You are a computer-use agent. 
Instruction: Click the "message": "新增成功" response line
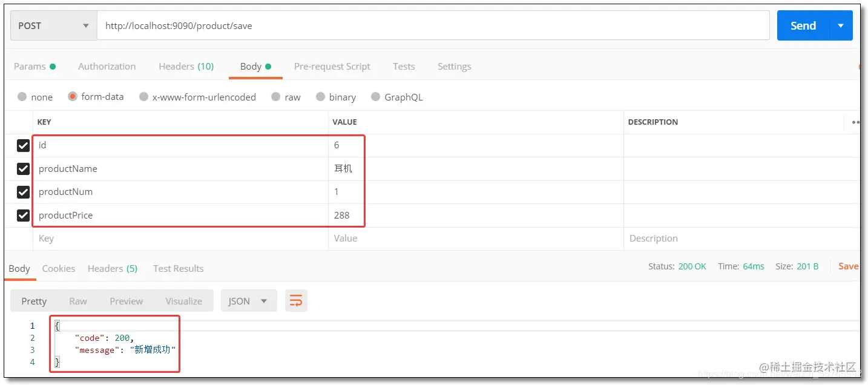pos(125,350)
